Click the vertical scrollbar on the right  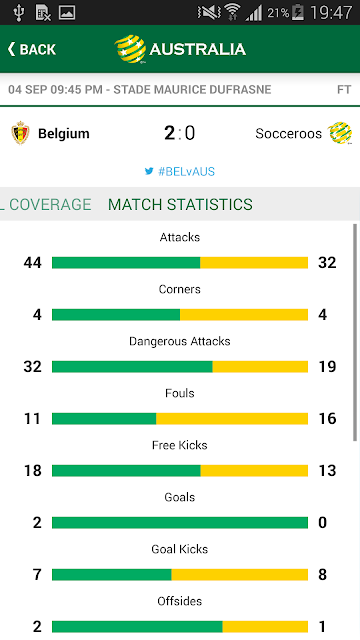[x=355, y=332]
